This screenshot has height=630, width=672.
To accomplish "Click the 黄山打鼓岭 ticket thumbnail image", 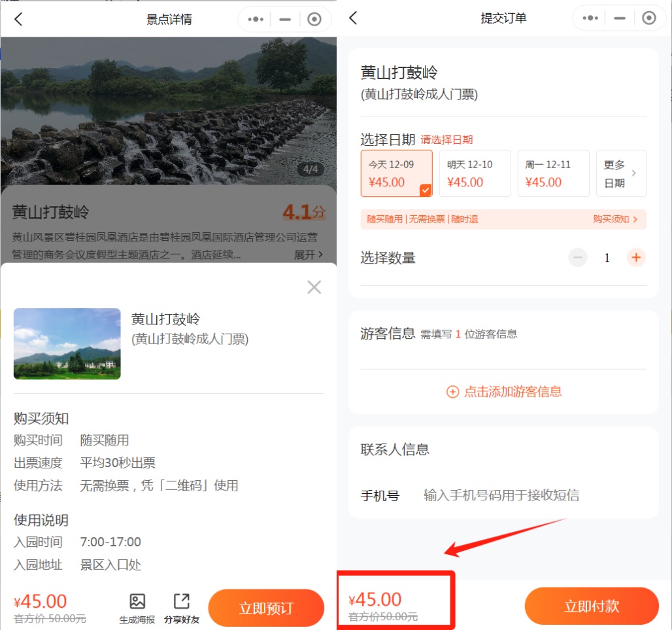I will click(67, 343).
